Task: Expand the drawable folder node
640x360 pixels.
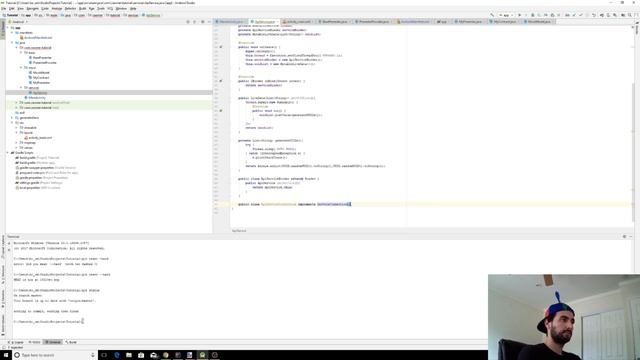Action: 17,128
